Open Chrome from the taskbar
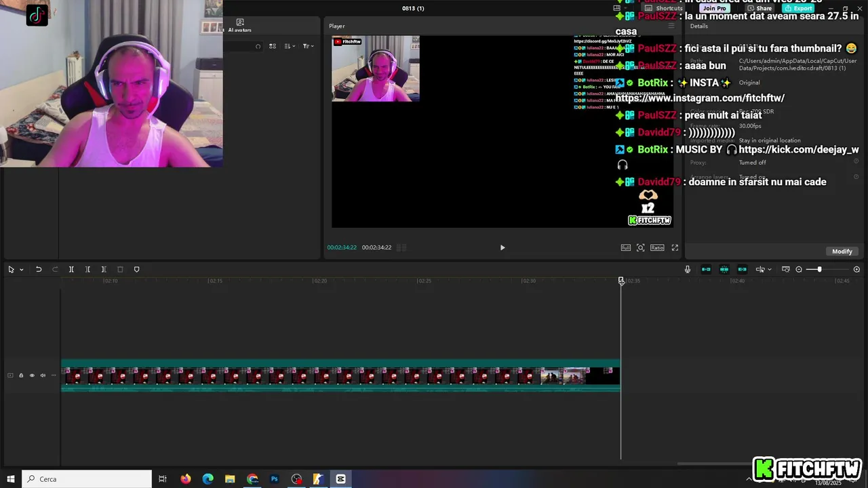Screen dimensions: 868x488 [252, 479]
